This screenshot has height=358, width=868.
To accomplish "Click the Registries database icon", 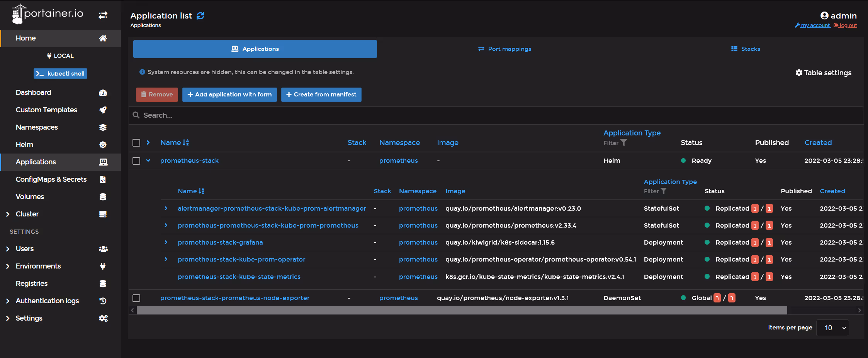I will [x=103, y=284].
